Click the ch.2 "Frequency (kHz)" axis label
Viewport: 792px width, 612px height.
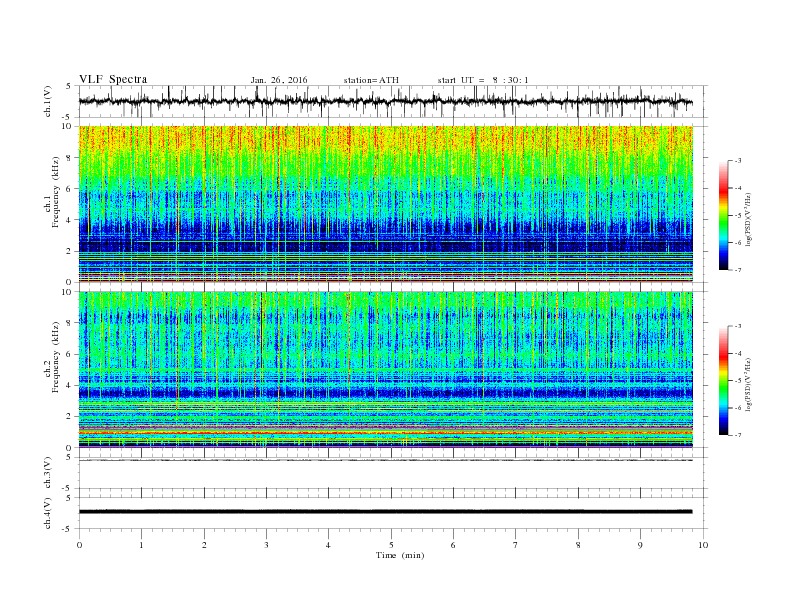pos(56,357)
